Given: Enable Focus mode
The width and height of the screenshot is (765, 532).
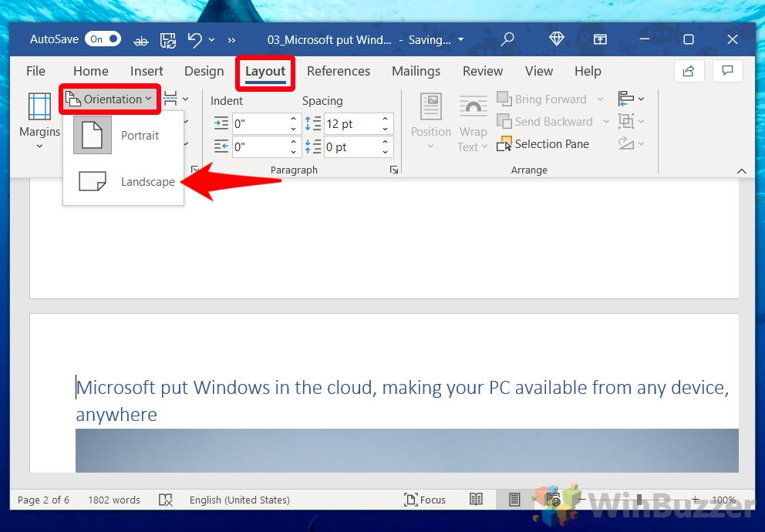Looking at the screenshot, I should pyautogui.click(x=425, y=500).
